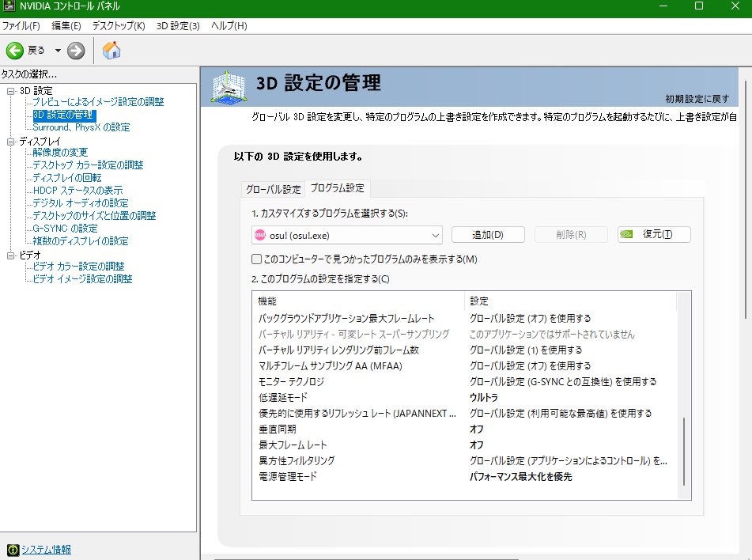
Task: Open the Home icon in the toolbar
Action: pos(111,51)
